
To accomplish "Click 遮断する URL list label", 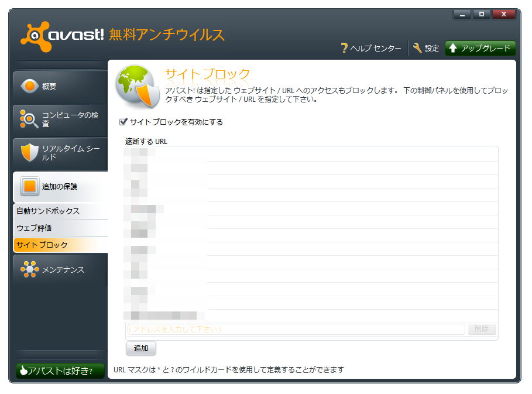I will tap(146, 141).
